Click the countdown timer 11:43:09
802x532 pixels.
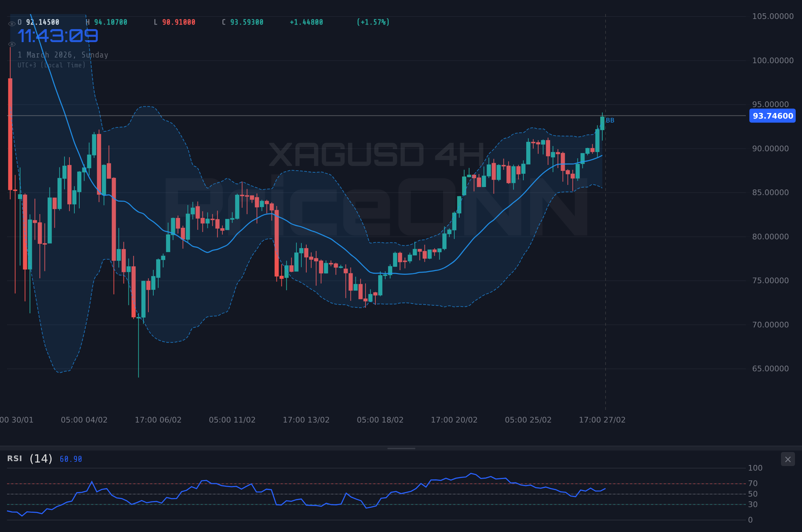58,35
